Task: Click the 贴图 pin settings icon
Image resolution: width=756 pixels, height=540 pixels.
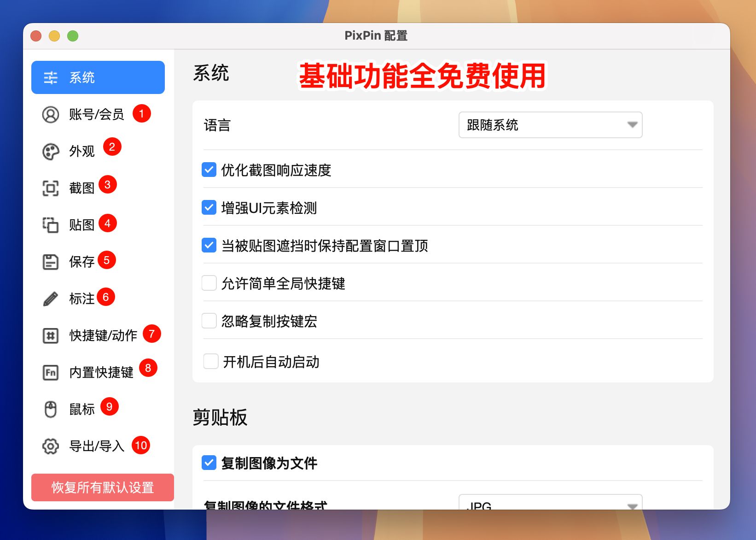Action: [50, 224]
